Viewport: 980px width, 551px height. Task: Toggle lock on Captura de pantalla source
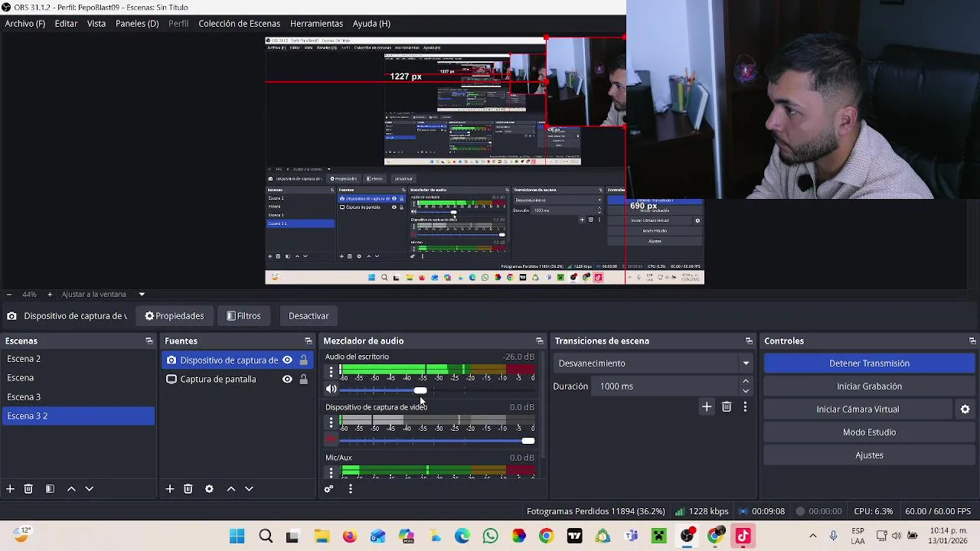303,379
